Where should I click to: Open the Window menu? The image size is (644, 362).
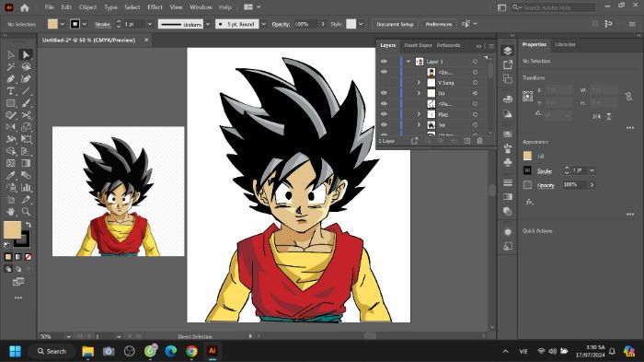[x=201, y=7]
